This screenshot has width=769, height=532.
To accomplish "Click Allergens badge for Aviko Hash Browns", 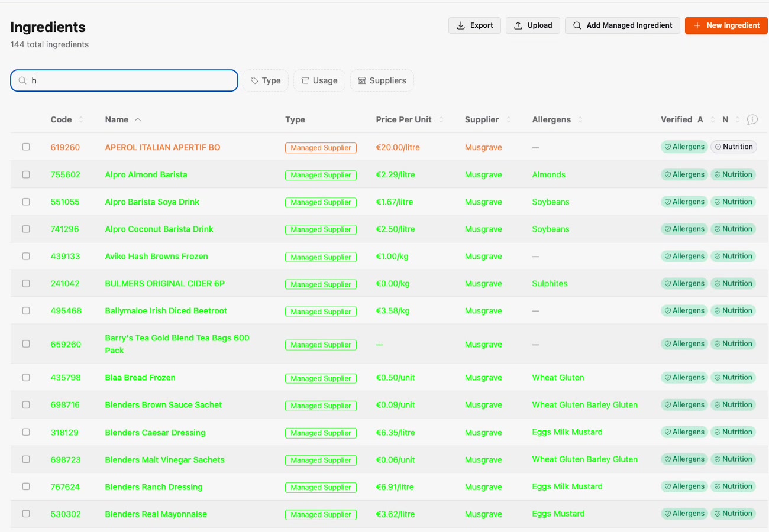I will pyautogui.click(x=684, y=256).
